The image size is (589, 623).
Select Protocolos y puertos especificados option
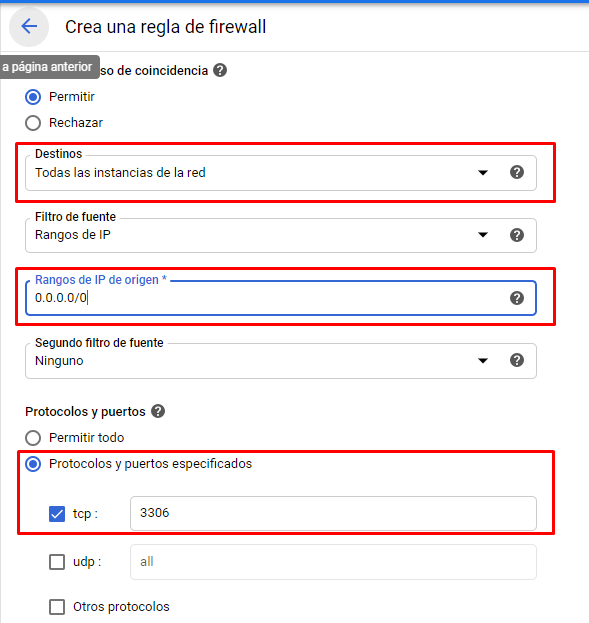click(33, 464)
